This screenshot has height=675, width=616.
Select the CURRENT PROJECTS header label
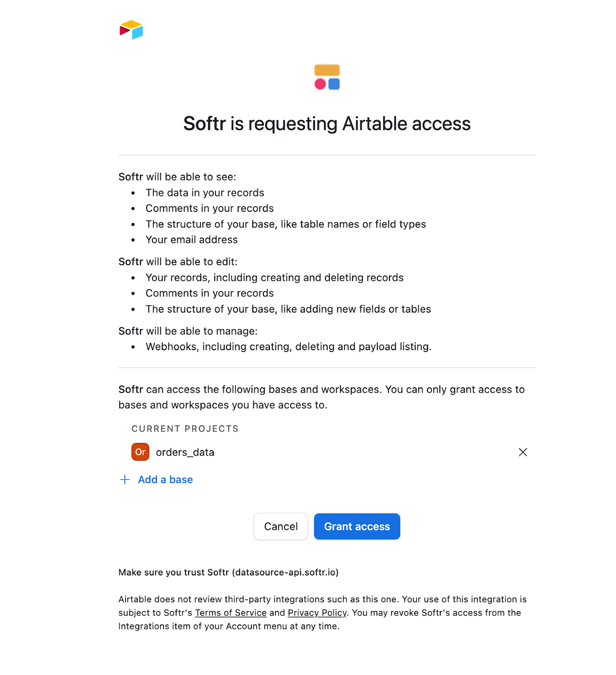click(x=185, y=428)
